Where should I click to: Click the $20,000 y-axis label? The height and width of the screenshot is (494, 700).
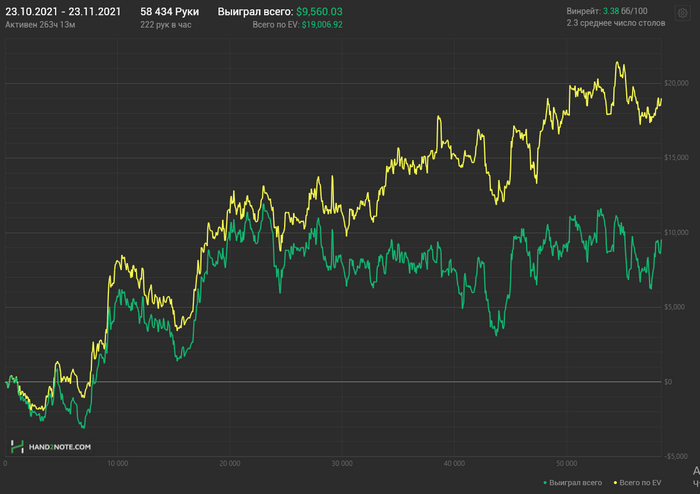(676, 83)
